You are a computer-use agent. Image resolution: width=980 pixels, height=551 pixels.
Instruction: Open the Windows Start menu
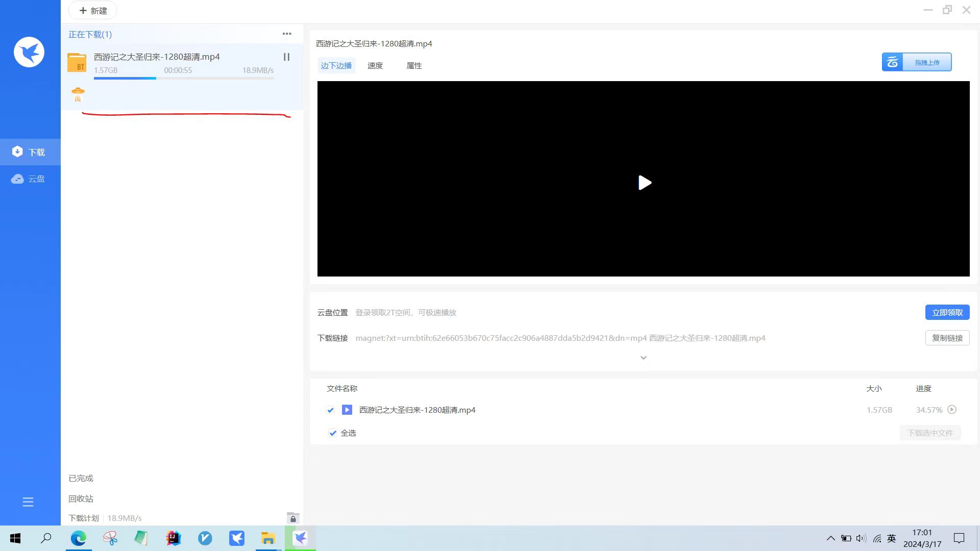click(15, 538)
